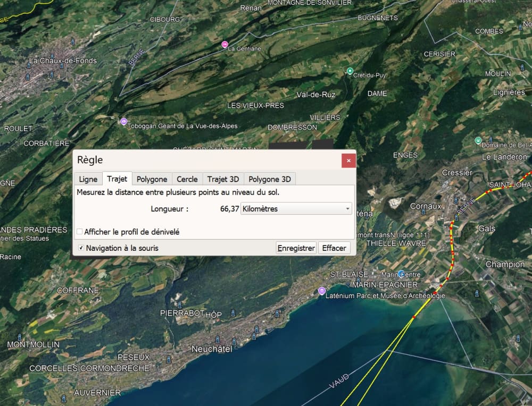The width and height of the screenshot is (532, 406).
Task: Click the Le Landeron town label
Action: (504, 157)
